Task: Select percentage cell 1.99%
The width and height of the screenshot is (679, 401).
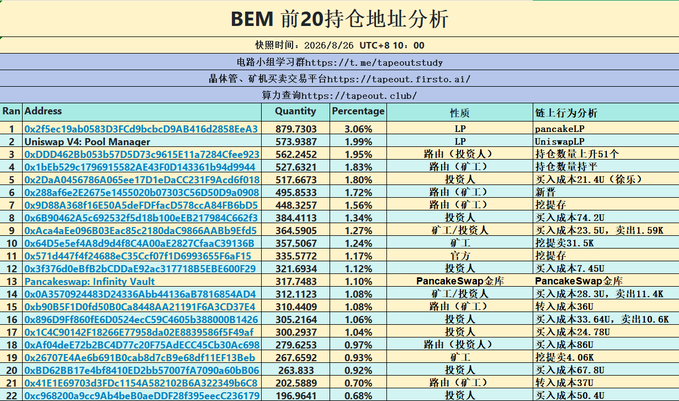Action: click(358, 142)
